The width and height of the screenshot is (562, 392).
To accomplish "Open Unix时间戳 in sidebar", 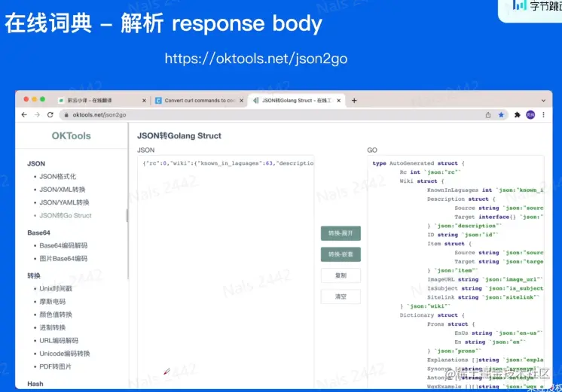I will click(x=56, y=288).
